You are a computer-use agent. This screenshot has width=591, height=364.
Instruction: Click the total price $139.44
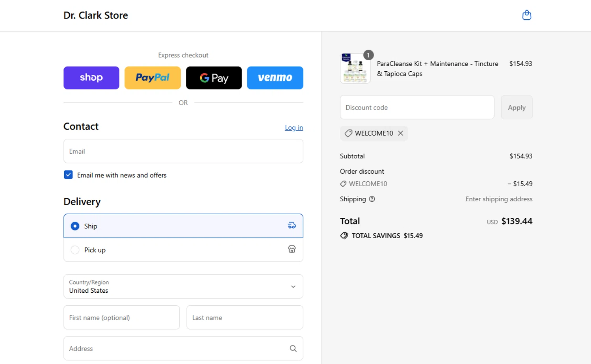(517, 221)
